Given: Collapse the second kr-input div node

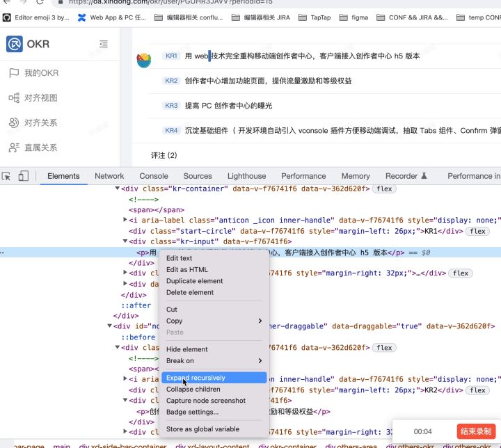Looking at the screenshot, I should coord(125,400).
